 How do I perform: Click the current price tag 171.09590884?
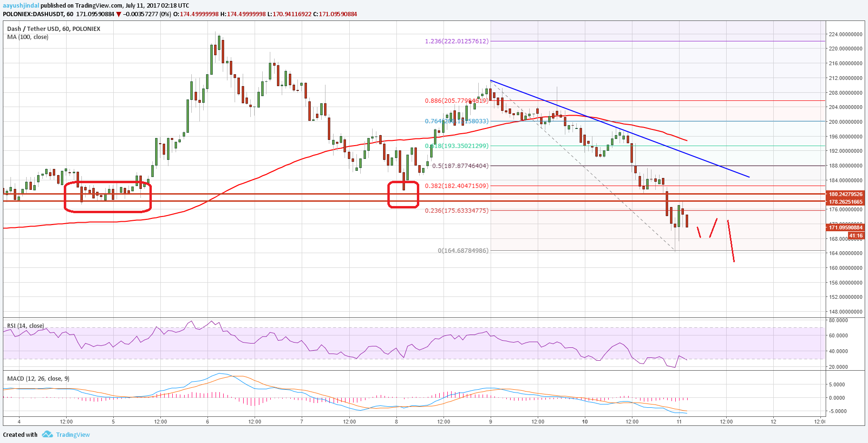coord(846,227)
